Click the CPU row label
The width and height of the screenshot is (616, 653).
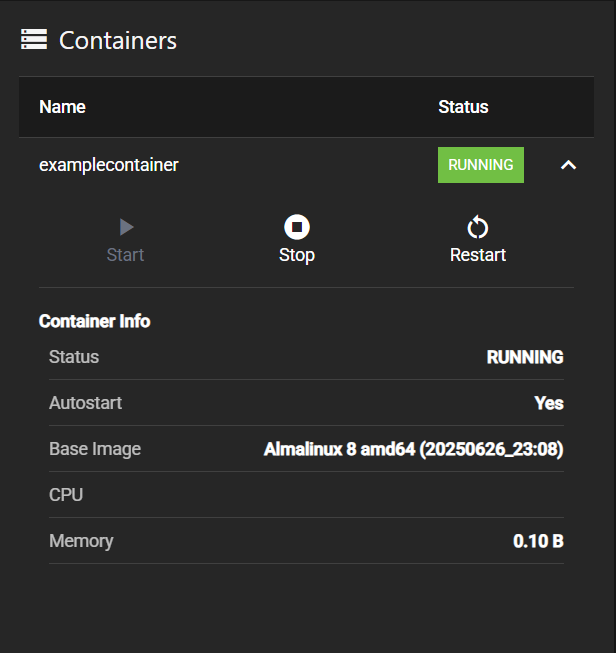66,495
